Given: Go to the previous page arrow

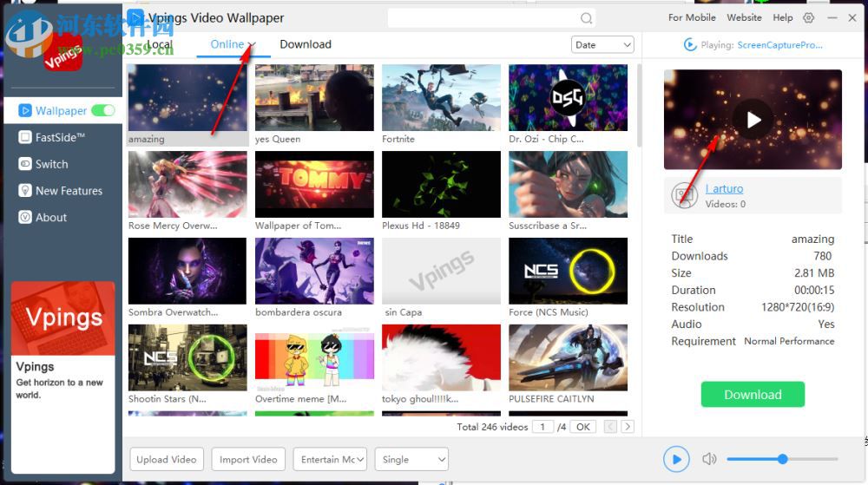Looking at the screenshot, I should click(x=610, y=426).
